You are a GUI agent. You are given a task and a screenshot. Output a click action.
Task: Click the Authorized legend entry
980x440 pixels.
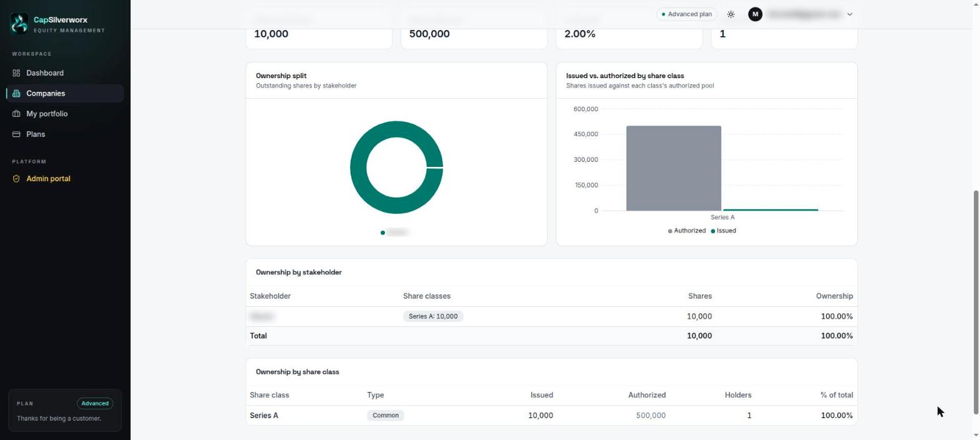[687, 231]
